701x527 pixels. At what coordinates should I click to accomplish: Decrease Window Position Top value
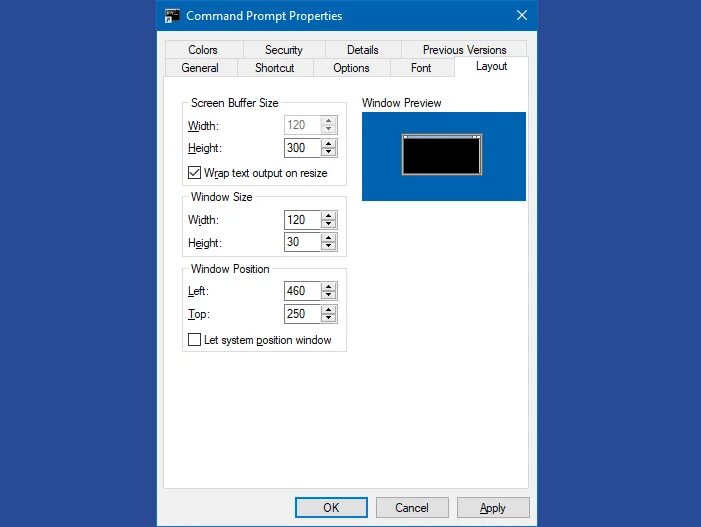[x=329, y=318]
